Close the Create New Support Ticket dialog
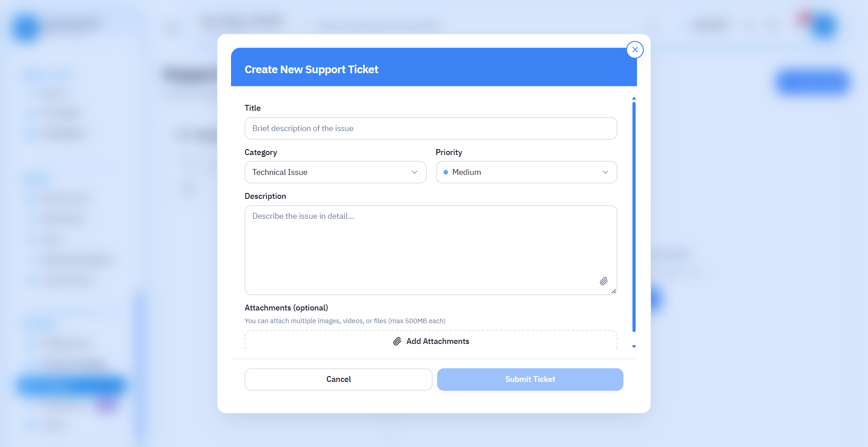868x447 pixels. [635, 50]
